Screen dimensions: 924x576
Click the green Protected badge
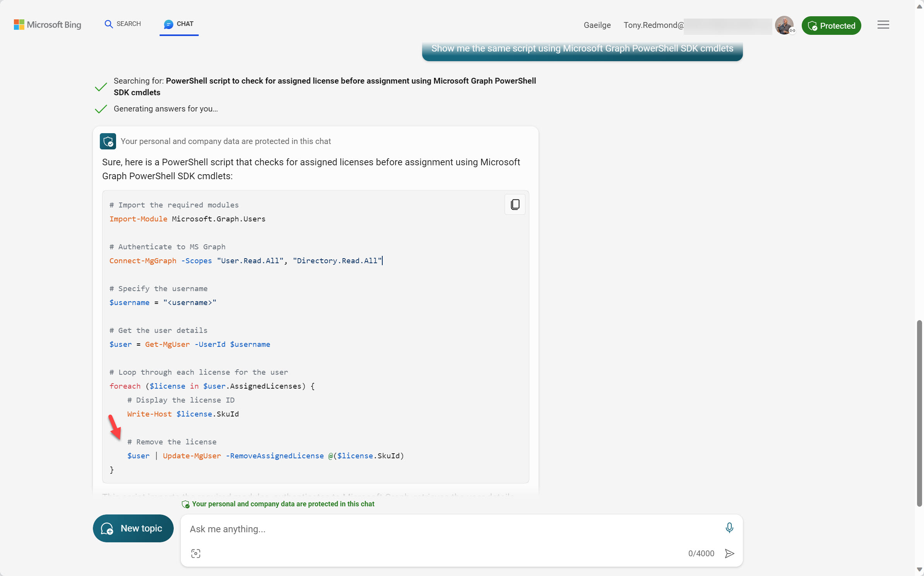point(831,26)
